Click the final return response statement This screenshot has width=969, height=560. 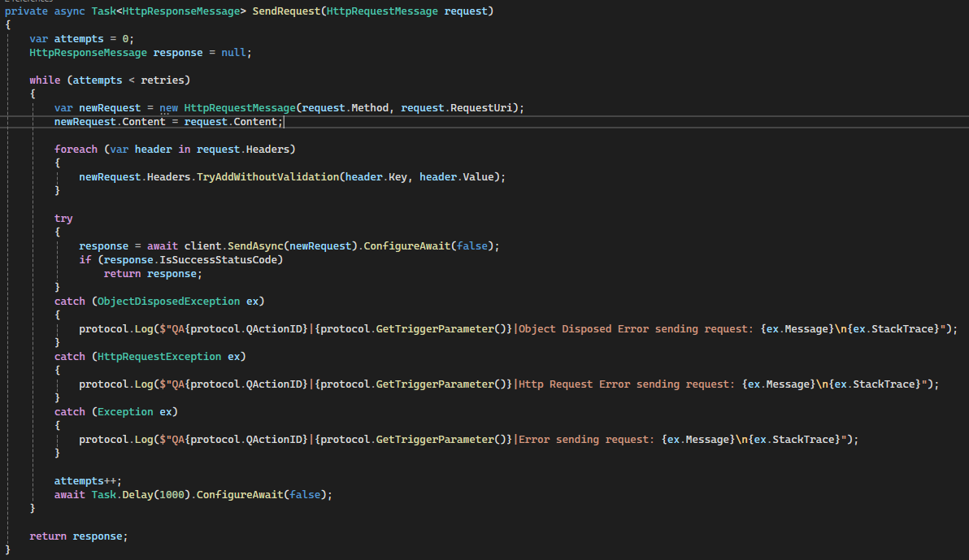(79, 536)
